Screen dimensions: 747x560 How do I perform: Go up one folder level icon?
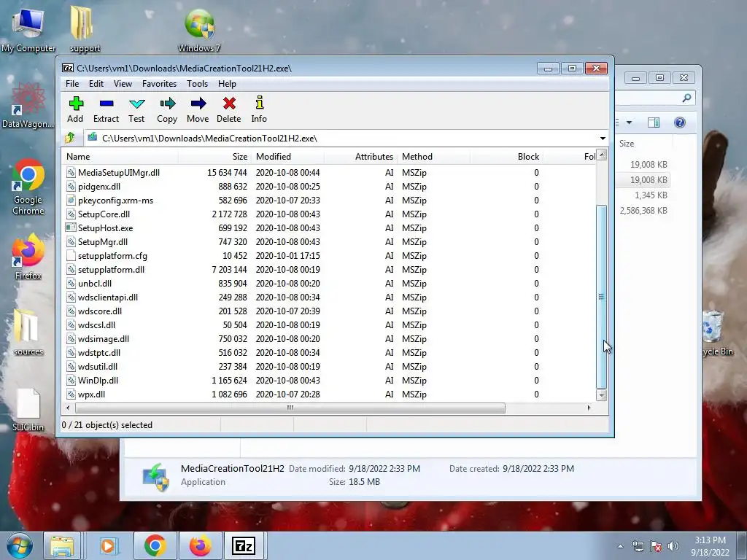pos(70,138)
